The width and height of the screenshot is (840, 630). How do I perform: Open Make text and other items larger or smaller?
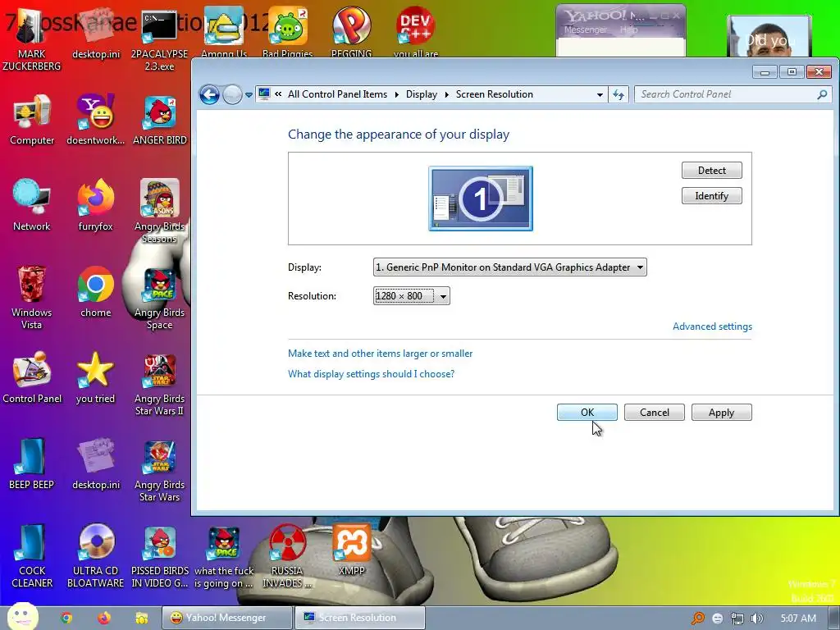click(x=380, y=354)
